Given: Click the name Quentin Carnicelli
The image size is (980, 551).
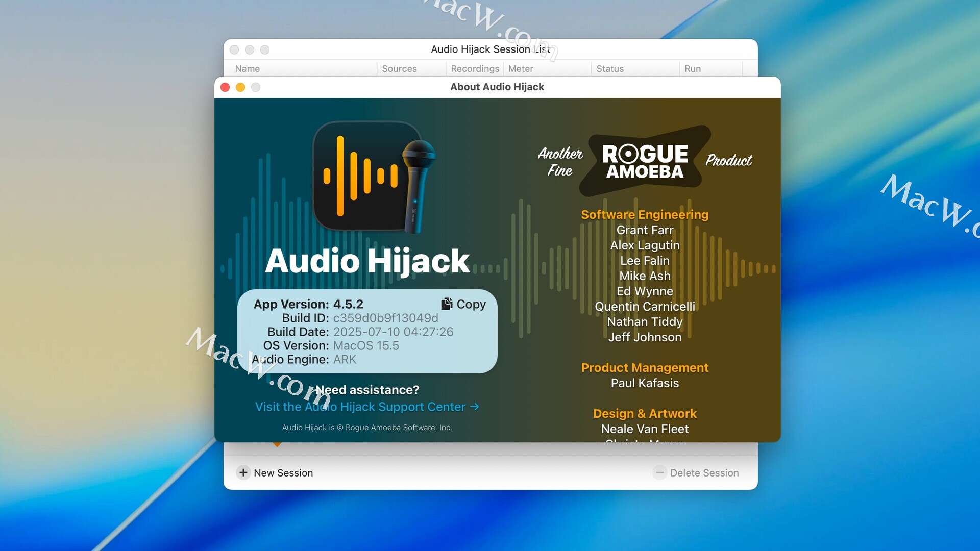Looking at the screenshot, I should point(645,307).
